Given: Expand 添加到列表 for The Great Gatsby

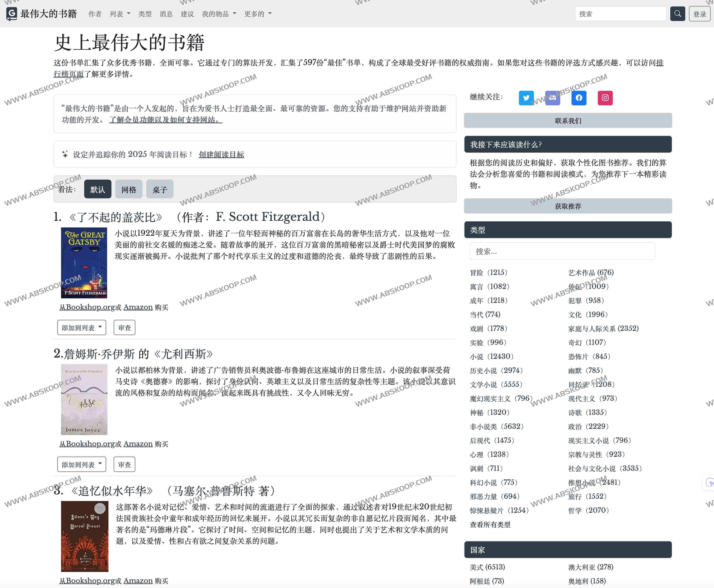Looking at the screenshot, I should click(x=81, y=327).
